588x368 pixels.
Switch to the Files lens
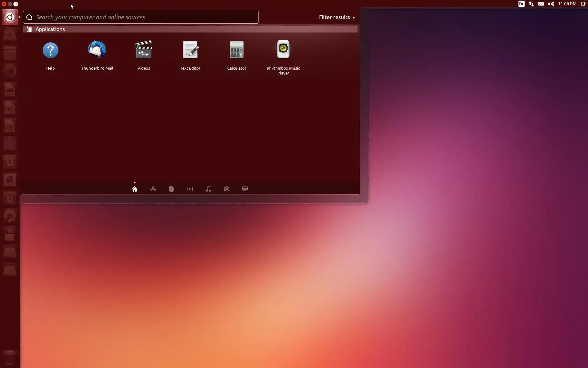tap(171, 189)
